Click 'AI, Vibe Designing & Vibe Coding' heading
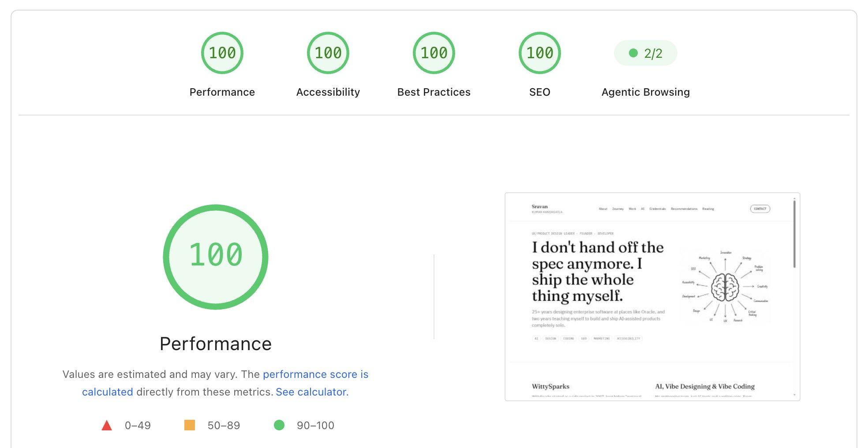868x448 pixels. 705,386
